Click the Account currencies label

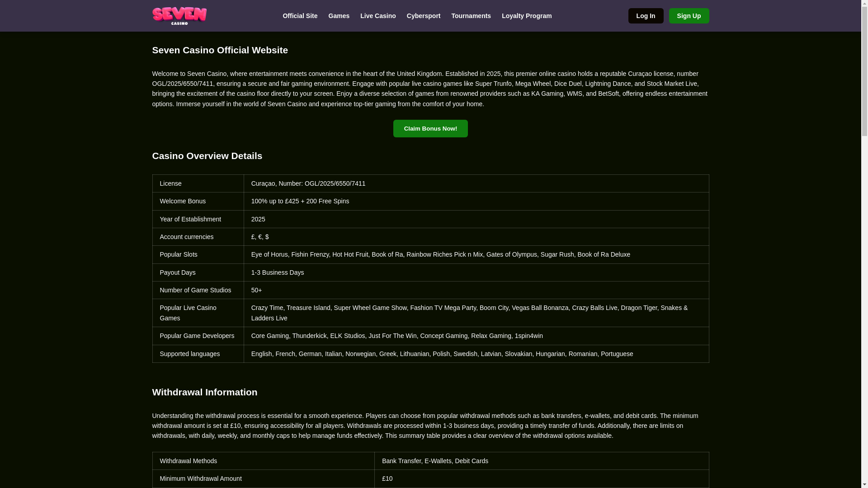coord(198,237)
